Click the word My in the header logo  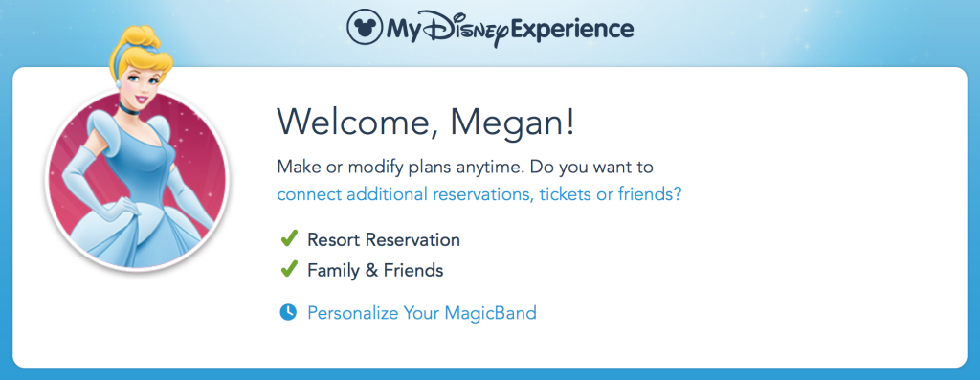[x=406, y=30]
